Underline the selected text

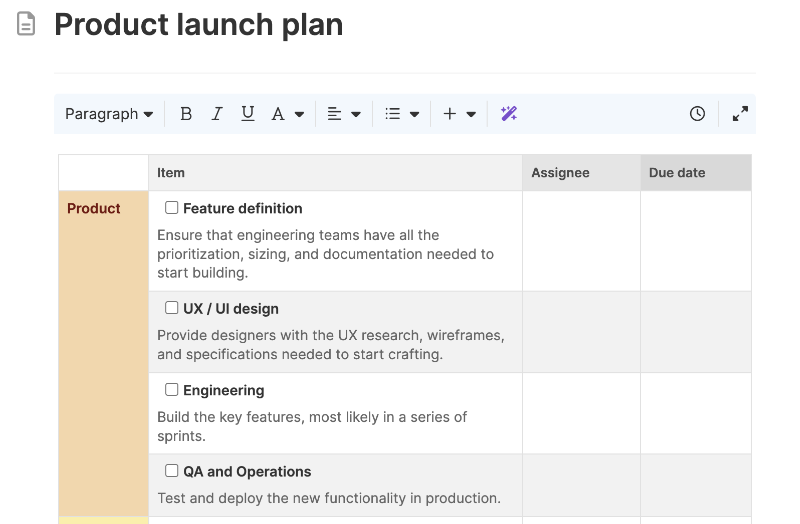tap(247, 114)
